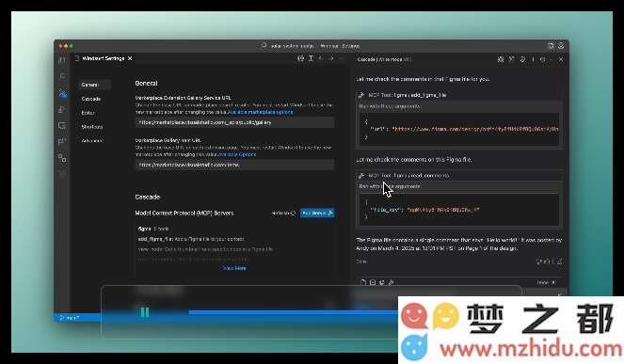Click the View More link in MCP servers

(x=234, y=268)
